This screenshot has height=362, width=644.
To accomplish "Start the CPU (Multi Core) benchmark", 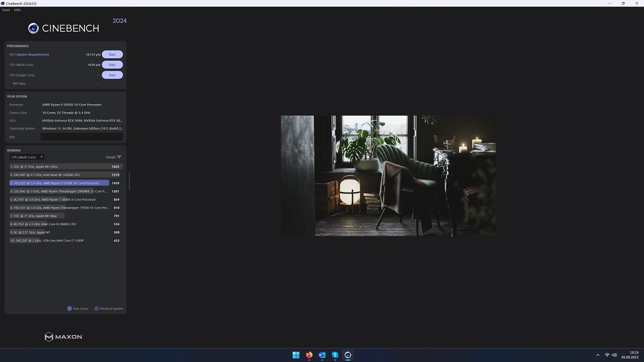I will (112, 64).
